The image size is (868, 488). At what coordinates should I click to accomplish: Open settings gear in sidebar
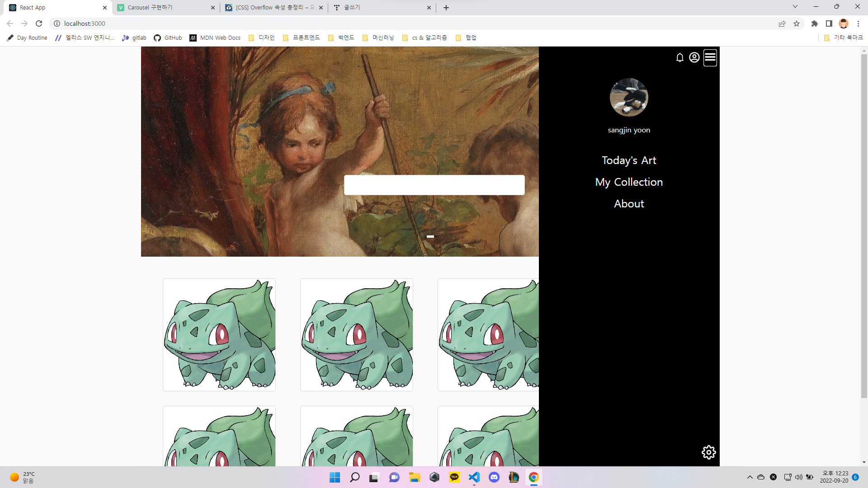coord(708,452)
